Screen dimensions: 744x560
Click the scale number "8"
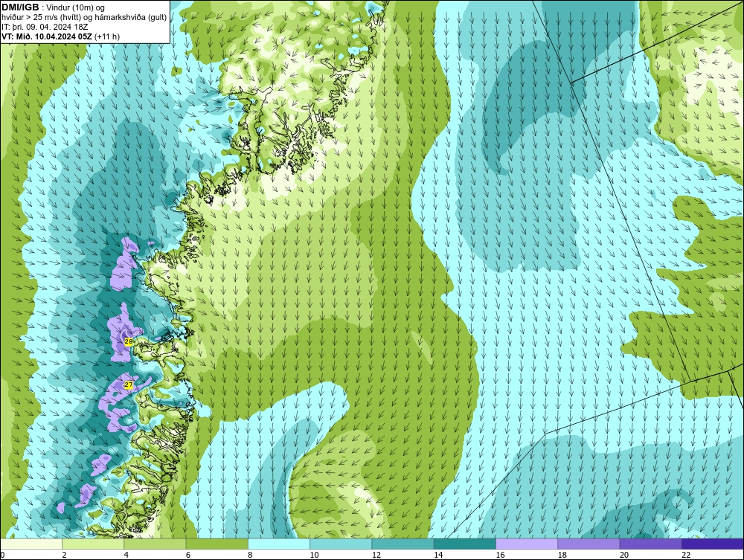click(250, 555)
